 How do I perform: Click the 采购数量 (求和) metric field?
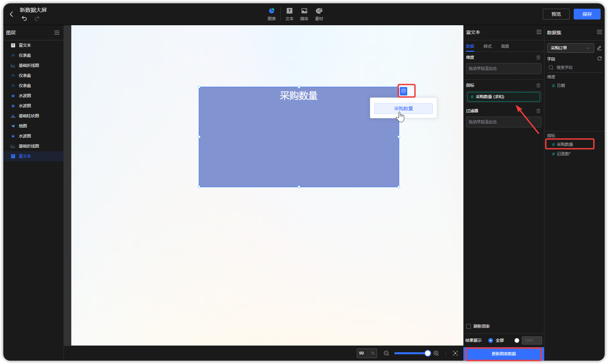504,97
